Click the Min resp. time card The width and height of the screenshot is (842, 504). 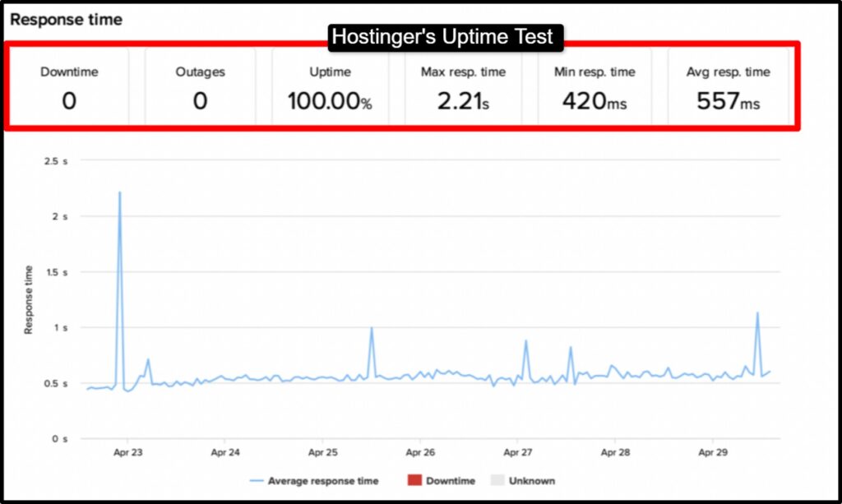coord(594,86)
